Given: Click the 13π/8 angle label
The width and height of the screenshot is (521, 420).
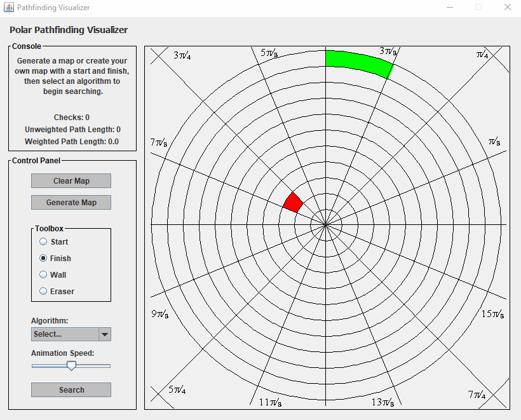Looking at the screenshot, I should pos(382,402).
